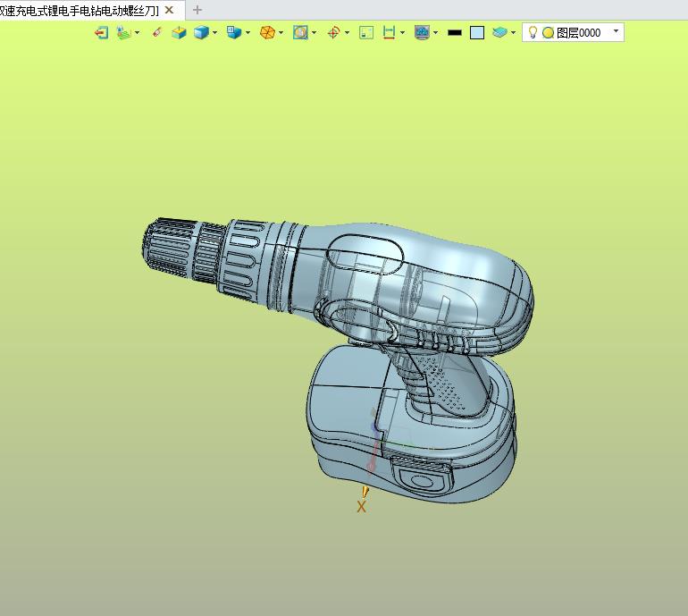Viewport: 688px width, 616px height.
Task: Click the dimension measure icon
Action: (x=389, y=32)
